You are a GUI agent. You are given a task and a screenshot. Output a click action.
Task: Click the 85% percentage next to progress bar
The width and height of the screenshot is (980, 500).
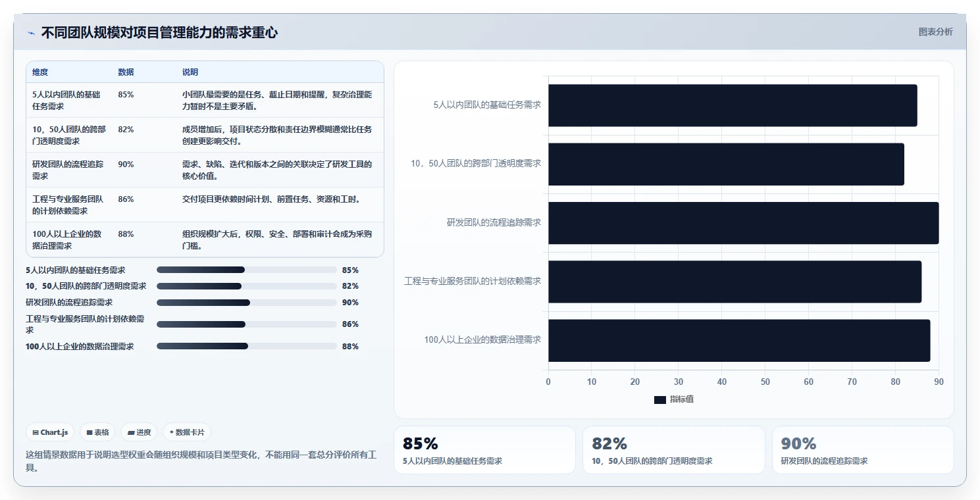(x=350, y=270)
